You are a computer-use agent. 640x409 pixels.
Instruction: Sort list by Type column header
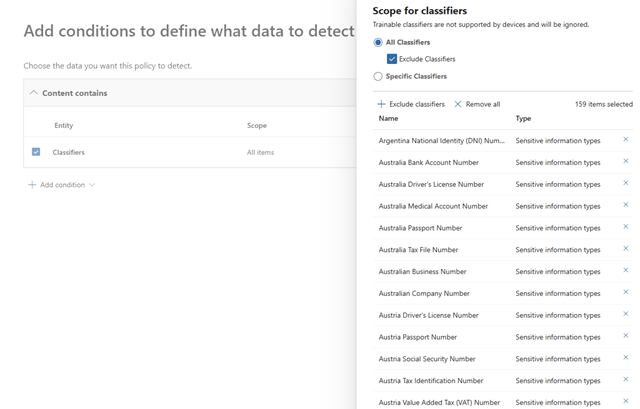pyautogui.click(x=523, y=118)
